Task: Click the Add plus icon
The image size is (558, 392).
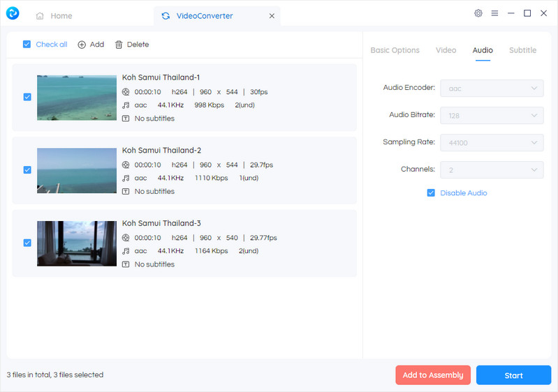Action: click(82, 45)
